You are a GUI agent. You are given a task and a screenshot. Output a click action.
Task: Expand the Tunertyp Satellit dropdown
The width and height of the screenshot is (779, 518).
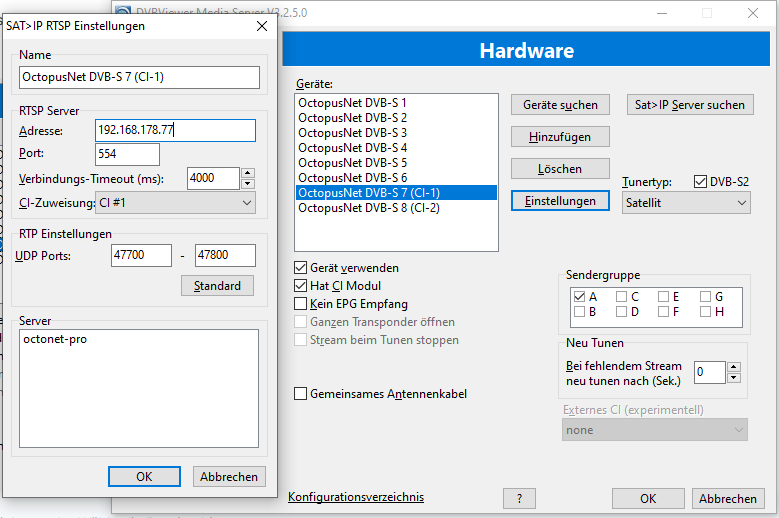[x=685, y=202]
